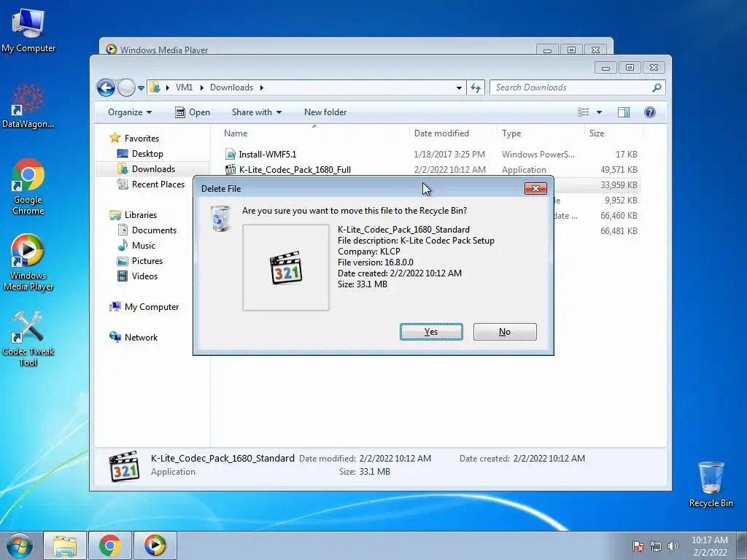Image resolution: width=747 pixels, height=560 pixels.
Task: Click the volume speaker tray icon
Action: pos(673,546)
